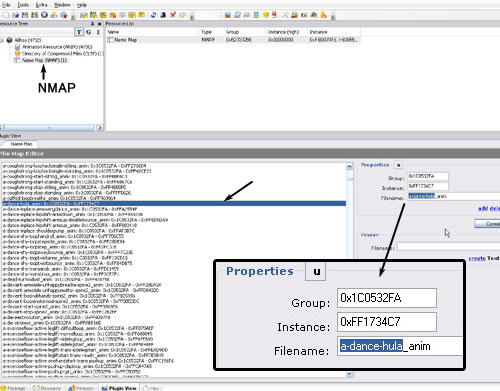This screenshot has width=500, height=391.
Task: Switch to the Name Map plugin tab
Action: pos(21,144)
